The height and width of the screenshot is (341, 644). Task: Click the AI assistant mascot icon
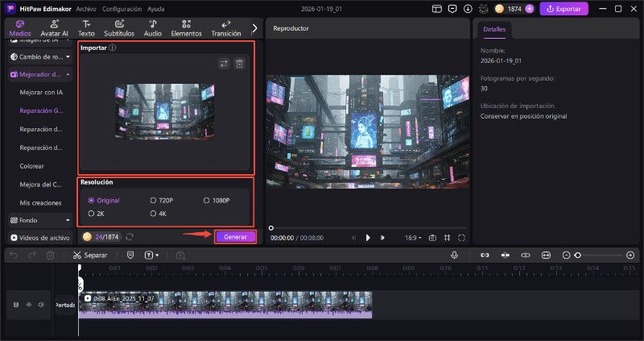click(x=484, y=9)
